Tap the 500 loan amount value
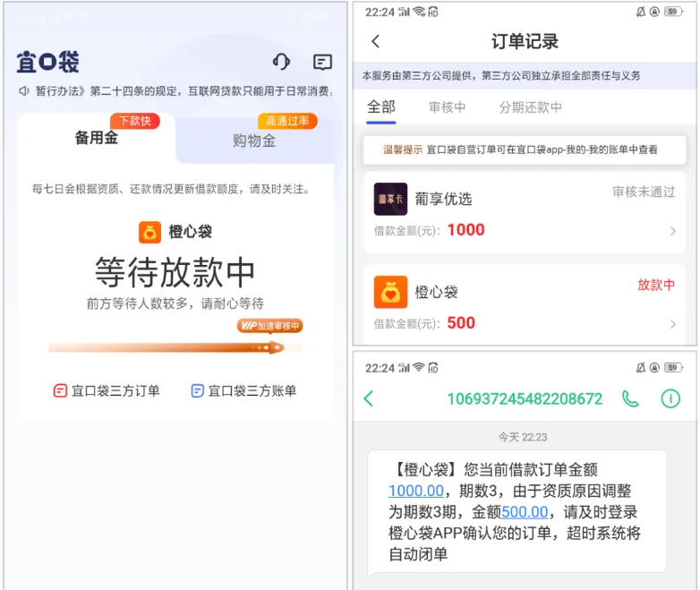The width and height of the screenshot is (700, 590). pyautogui.click(x=461, y=322)
